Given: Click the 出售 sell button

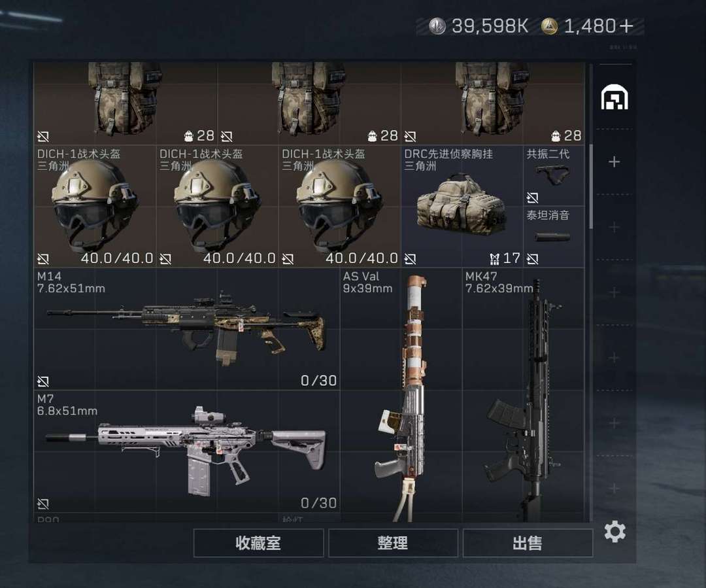Looking at the screenshot, I should pos(528,543).
